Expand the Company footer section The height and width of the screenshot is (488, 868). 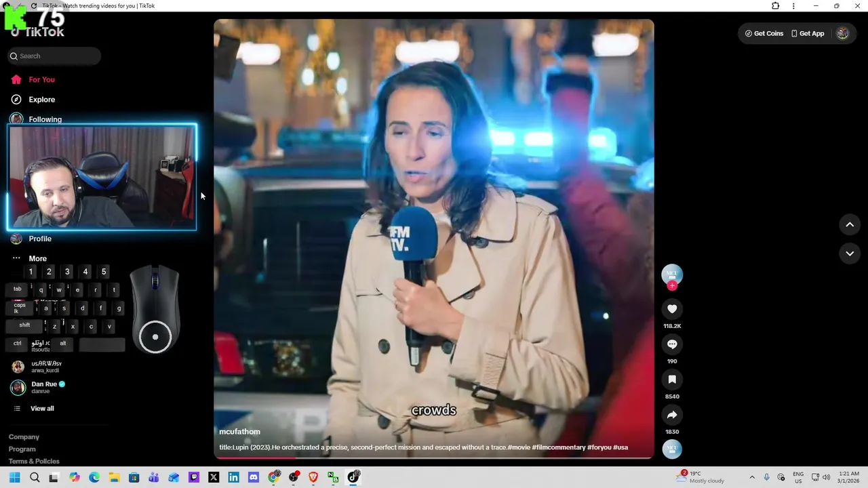(x=24, y=437)
